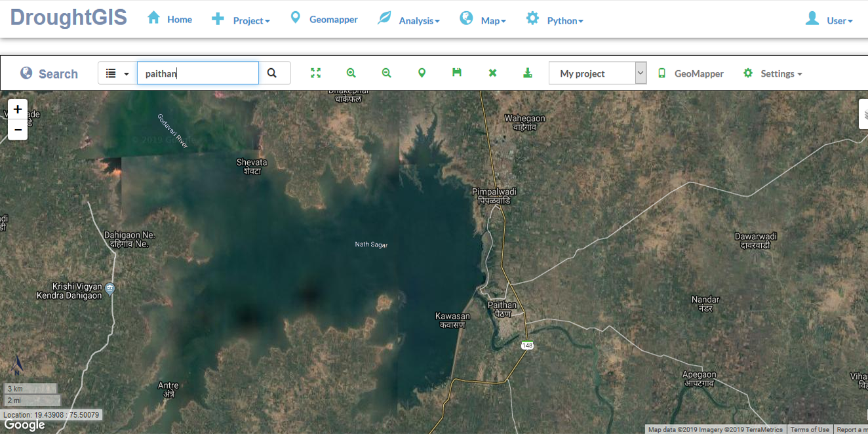The height and width of the screenshot is (436, 868).
Task: Select the green location marker tool
Action: tap(422, 73)
